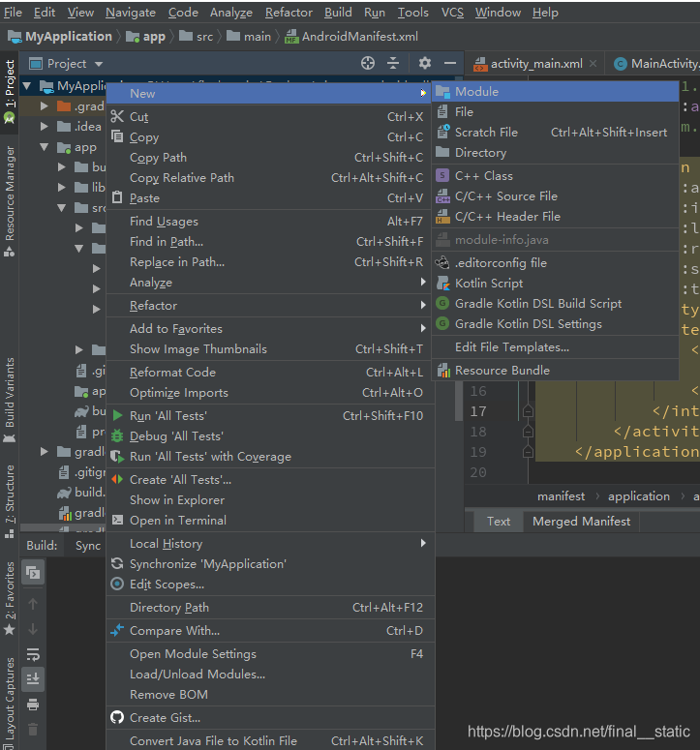
Task: Click the Paste clipboard icon
Action: click(x=117, y=197)
